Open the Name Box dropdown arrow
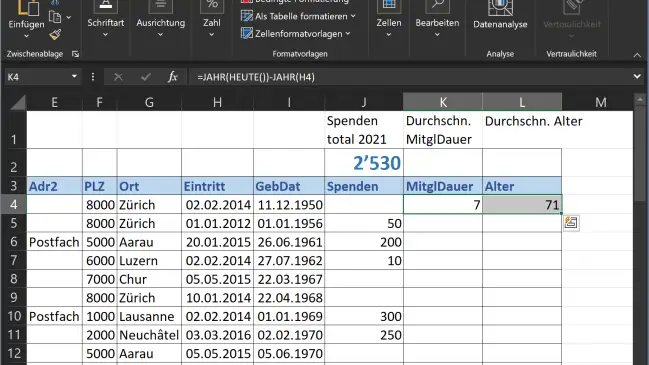Screen dimensions: 649x365 [x=74, y=77]
